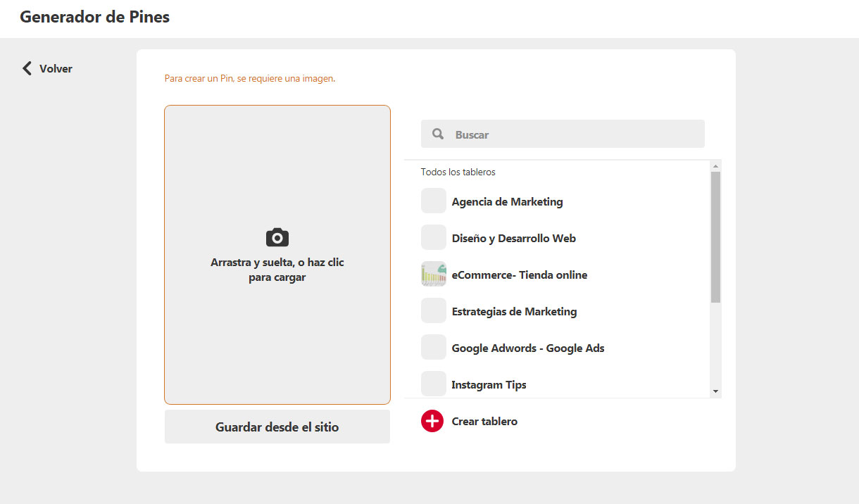This screenshot has width=859, height=504.
Task: Select the eCommerce board thumbnail image
Action: (x=434, y=275)
